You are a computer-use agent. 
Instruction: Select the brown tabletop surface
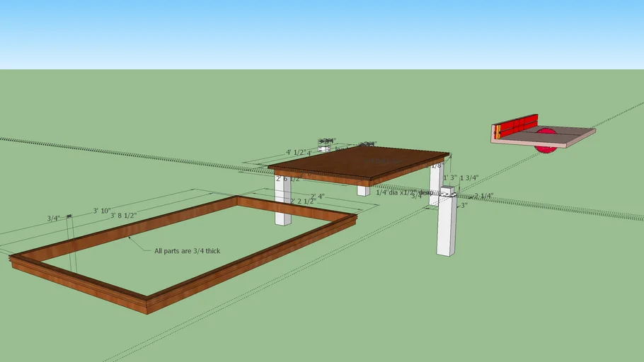[361, 163]
